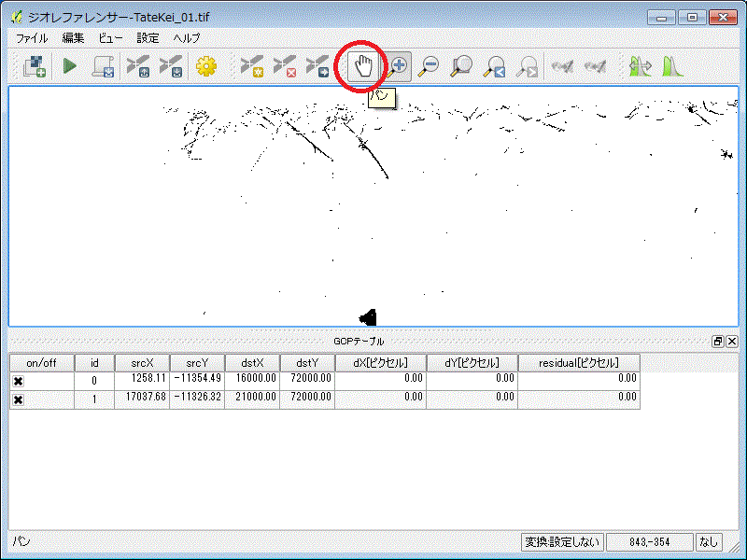Start georeferencing with the green play icon
This screenshot has height=560, width=747.
tap(70, 66)
